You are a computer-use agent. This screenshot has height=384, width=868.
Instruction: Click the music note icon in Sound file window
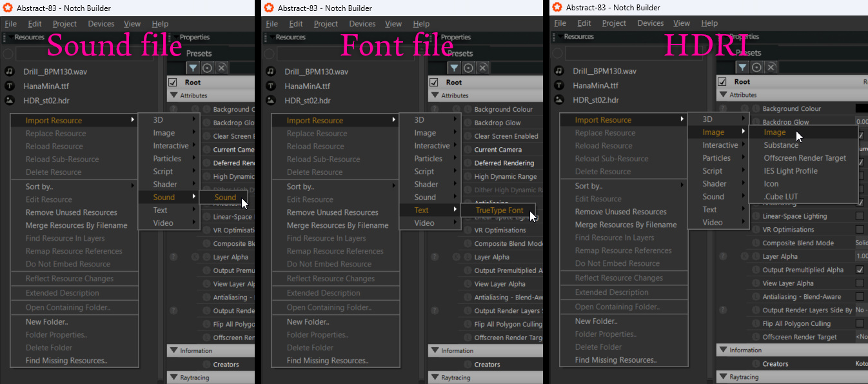point(9,72)
